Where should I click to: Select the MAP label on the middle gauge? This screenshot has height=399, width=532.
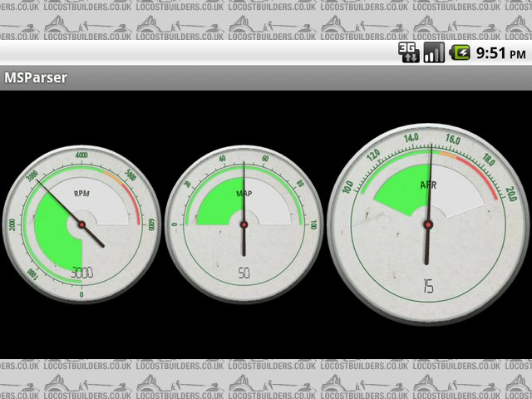[x=244, y=194]
